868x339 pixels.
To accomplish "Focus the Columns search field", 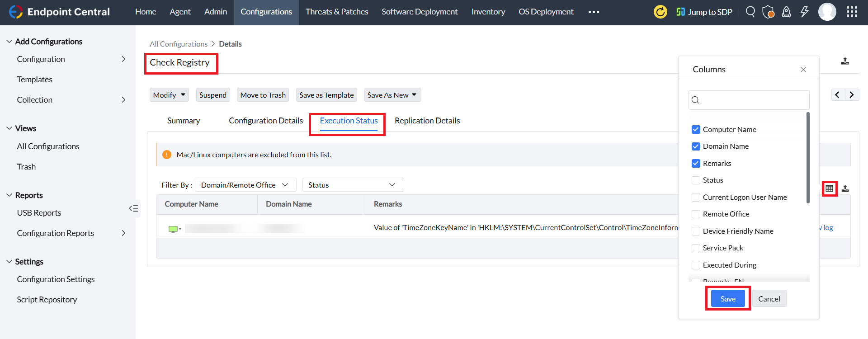I will click(x=749, y=100).
